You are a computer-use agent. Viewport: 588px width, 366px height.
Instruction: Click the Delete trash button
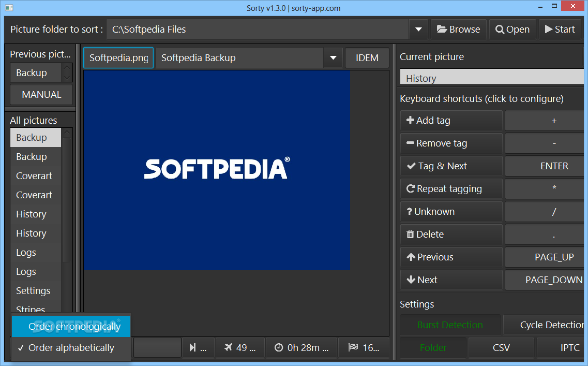coord(451,234)
